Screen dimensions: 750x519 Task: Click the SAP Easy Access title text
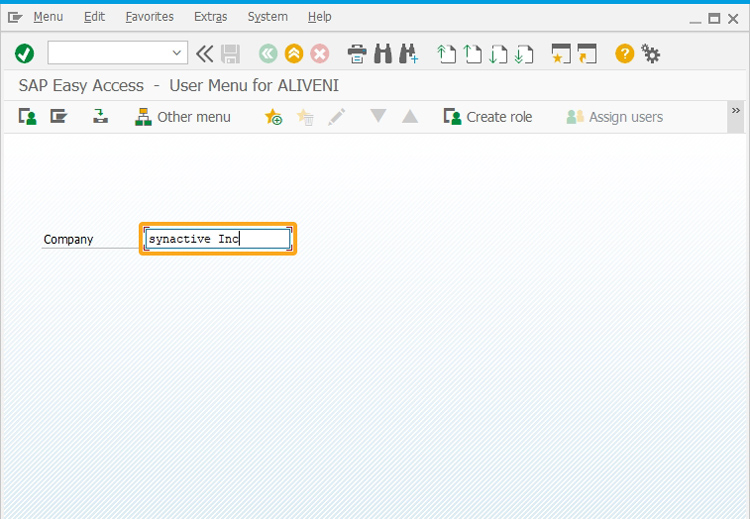(x=178, y=86)
